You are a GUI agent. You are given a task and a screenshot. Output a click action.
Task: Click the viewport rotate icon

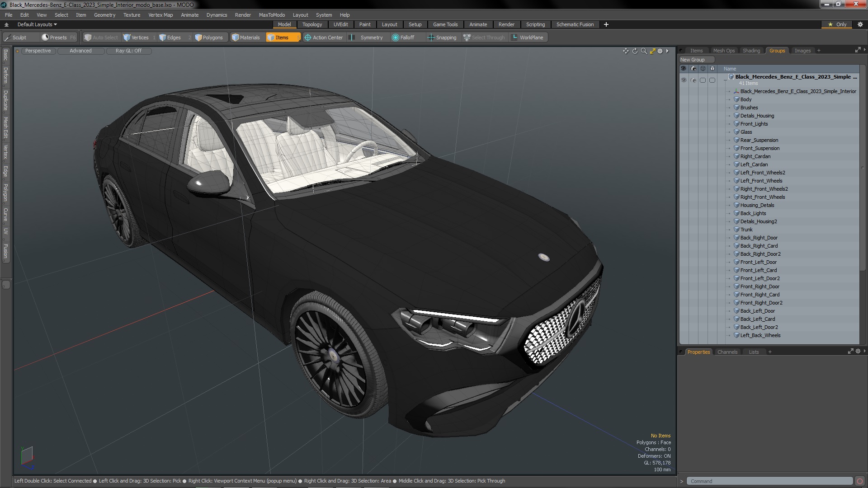[635, 51]
